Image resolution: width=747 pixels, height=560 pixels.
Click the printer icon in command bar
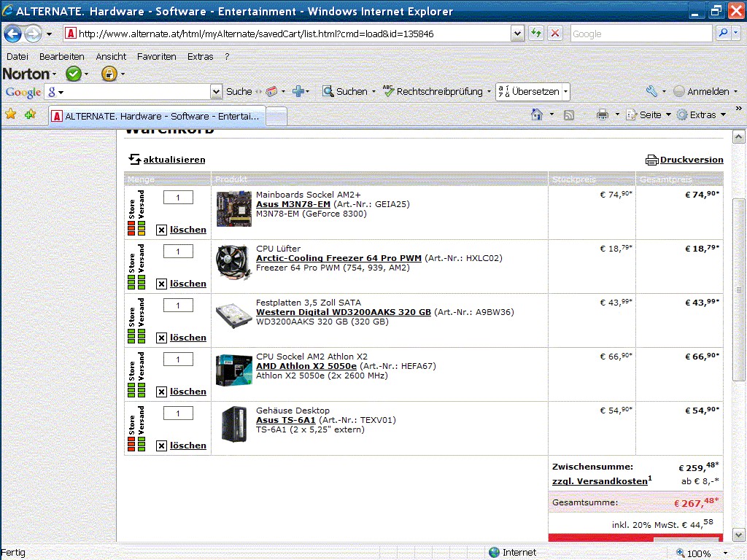pos(603,114)
